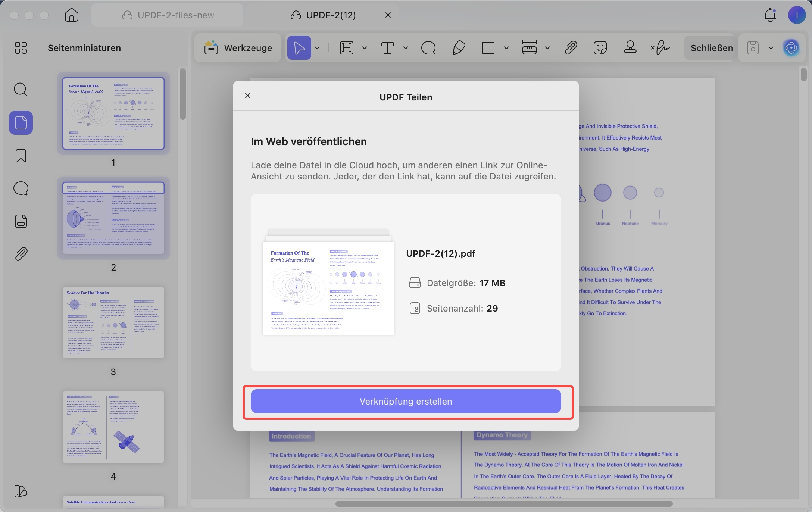812x512 pixels.
Task: Select the pencil drawing tool
Action: (x=459, y=48)
